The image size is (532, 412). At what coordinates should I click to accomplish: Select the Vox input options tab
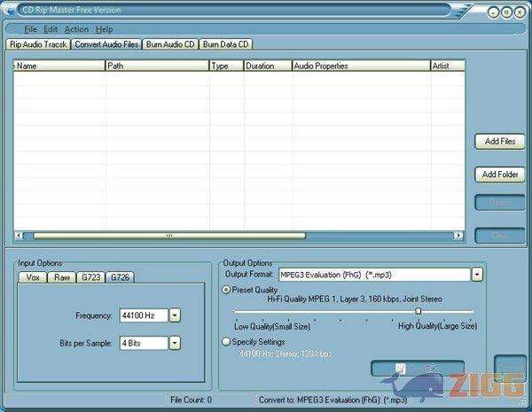click(x=33, y=277)
